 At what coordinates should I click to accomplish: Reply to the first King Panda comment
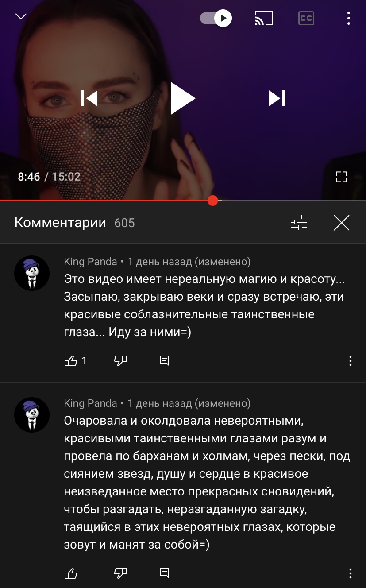(x=165, y=361)
